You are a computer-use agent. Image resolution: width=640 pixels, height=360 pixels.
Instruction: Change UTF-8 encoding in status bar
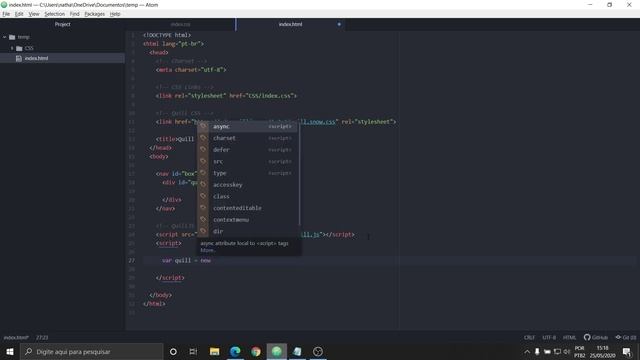[549, 338]
